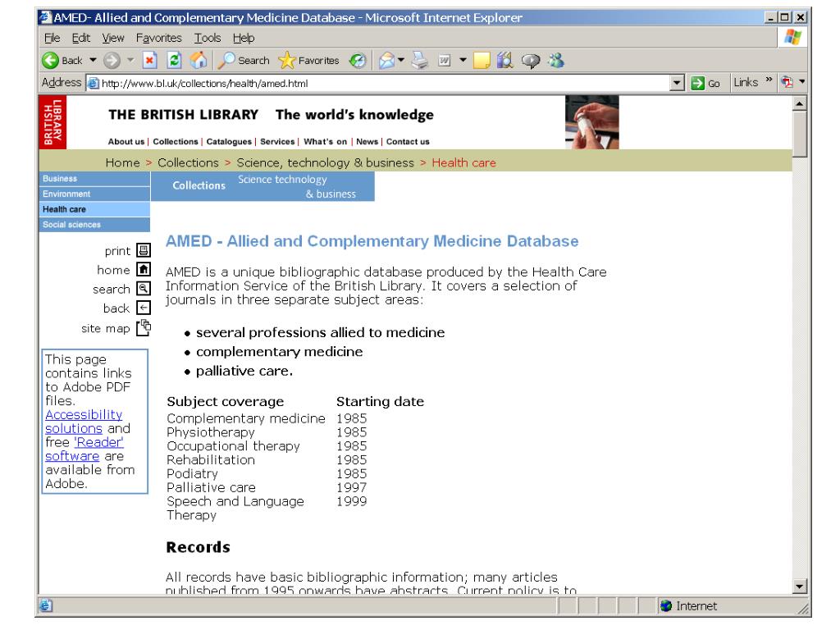The image size is (840, 630).
Task: Click the back arrow icon in page sidebar
Action: 144,308
